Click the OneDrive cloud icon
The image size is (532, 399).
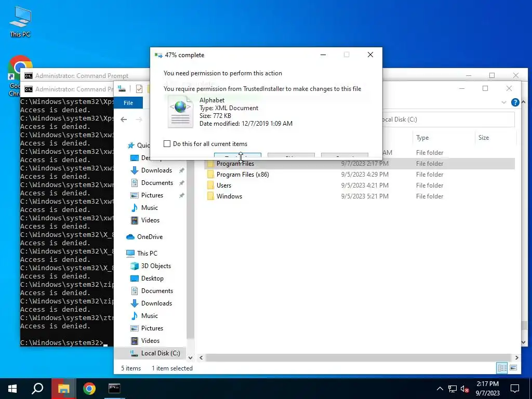pyautogui.click(x=130, y=237)
